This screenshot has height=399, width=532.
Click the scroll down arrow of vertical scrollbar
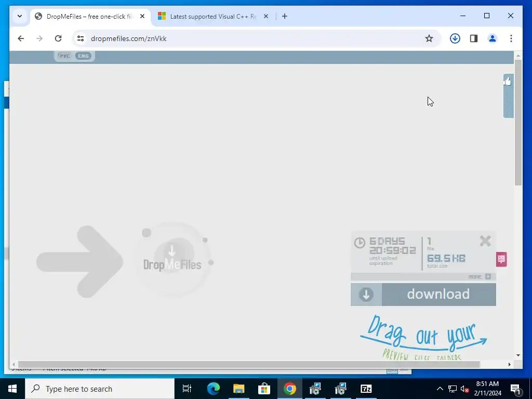[518, 355]
